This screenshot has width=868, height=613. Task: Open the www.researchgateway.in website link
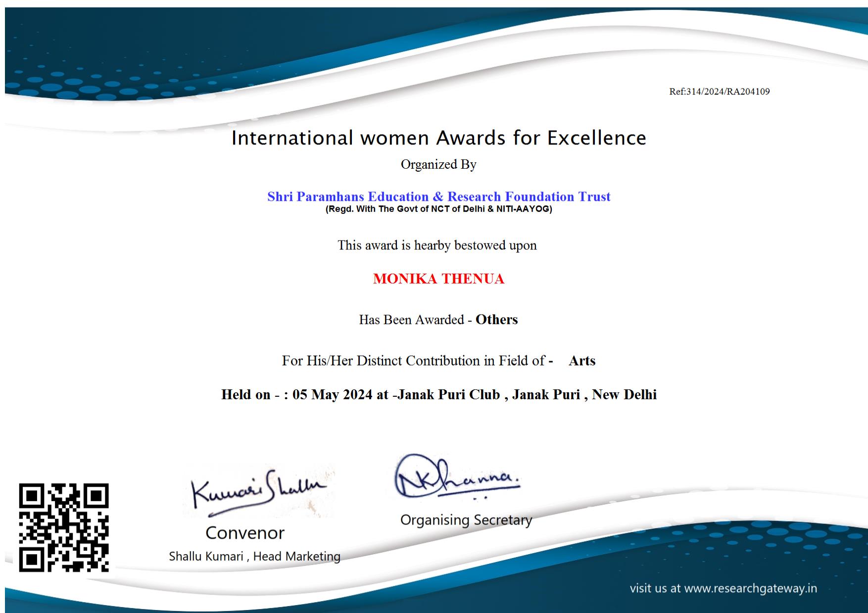pyautogui.click(x=750, y=588)
